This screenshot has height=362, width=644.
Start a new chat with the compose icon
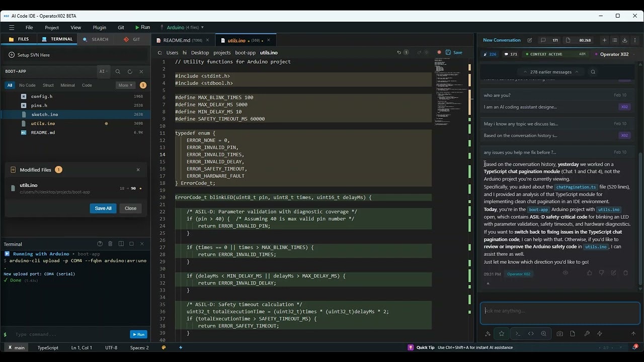click(530, 40)
